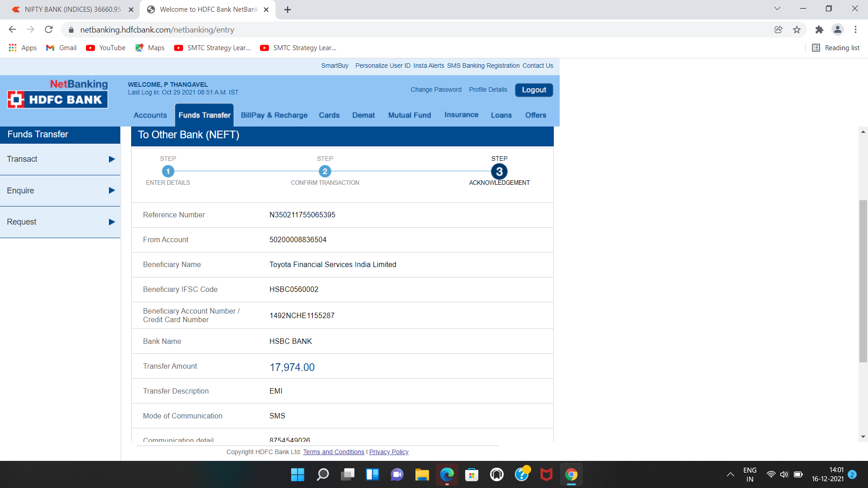Open the Apps grid bookmark
This screenshot has height=488, width=868.
tap(23, 48)
